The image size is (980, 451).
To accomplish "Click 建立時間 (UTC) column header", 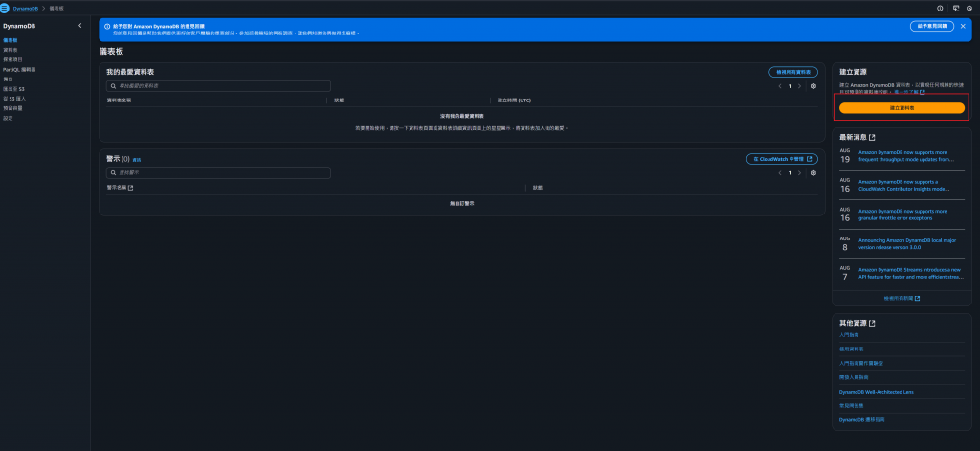I will coord(514,101).
